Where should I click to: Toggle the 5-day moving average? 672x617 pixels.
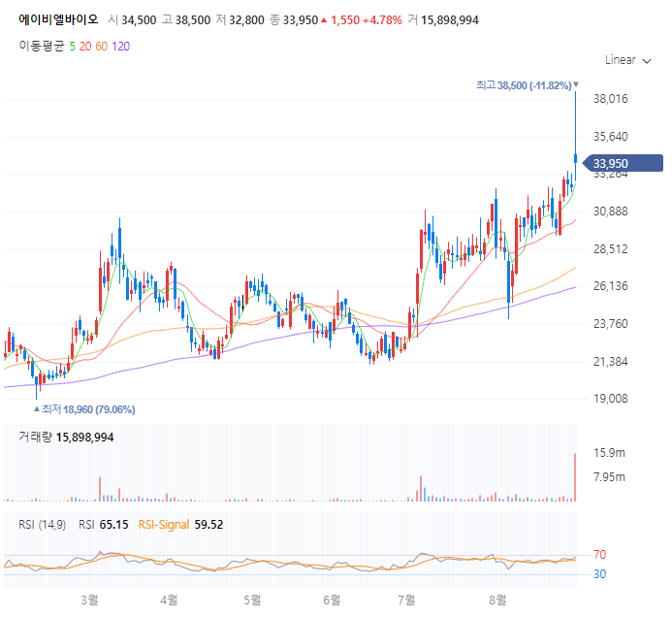point(72,47)
